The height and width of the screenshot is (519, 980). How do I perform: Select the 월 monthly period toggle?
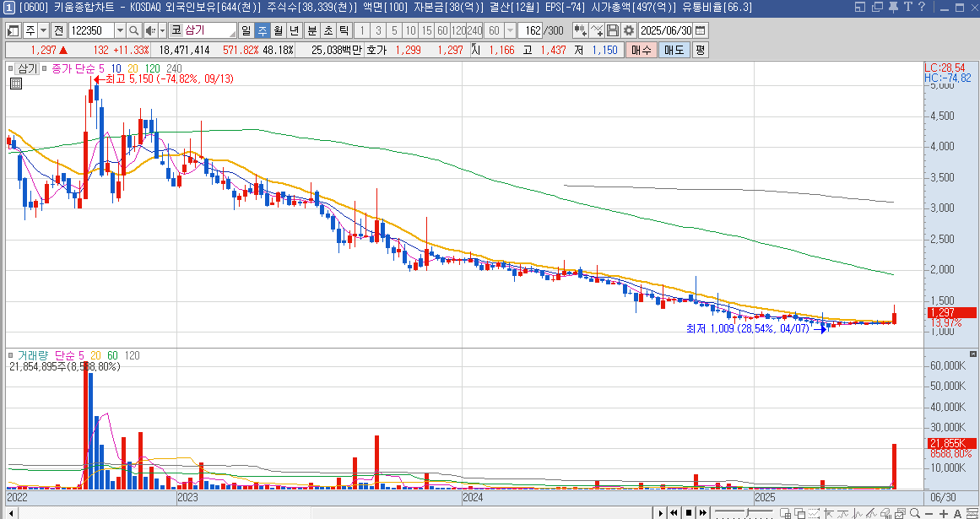click(x=278, y=30)
